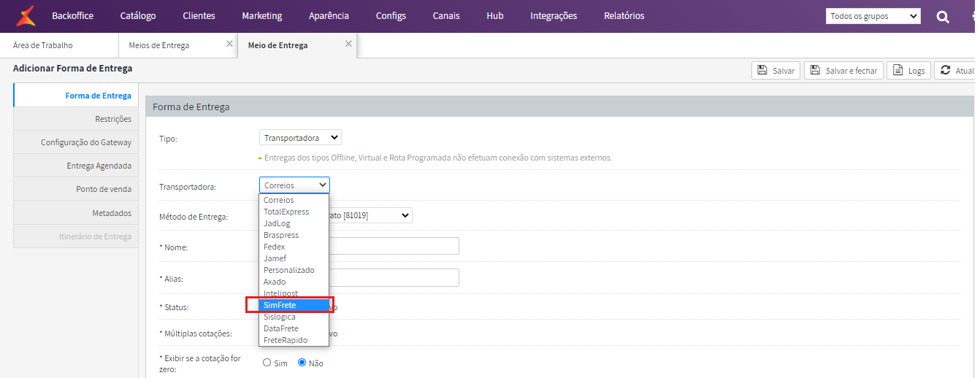The image size is (980, 378).
Task: Choose Braspress option
Action: (x=294, y=235)
